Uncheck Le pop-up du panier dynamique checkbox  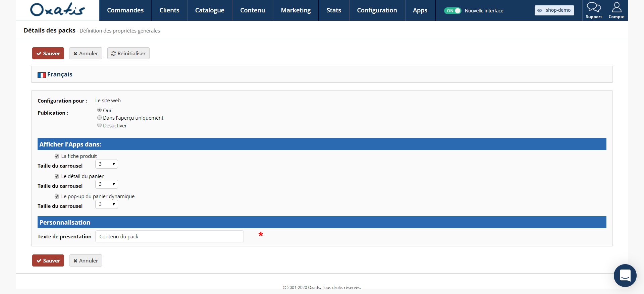pos(57,196)
